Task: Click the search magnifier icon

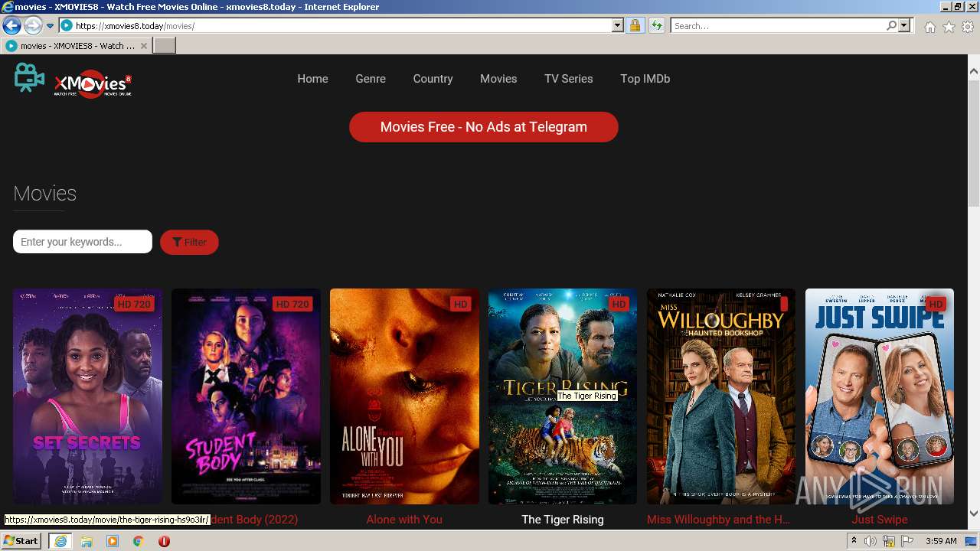Action: [x=891, y=25]
